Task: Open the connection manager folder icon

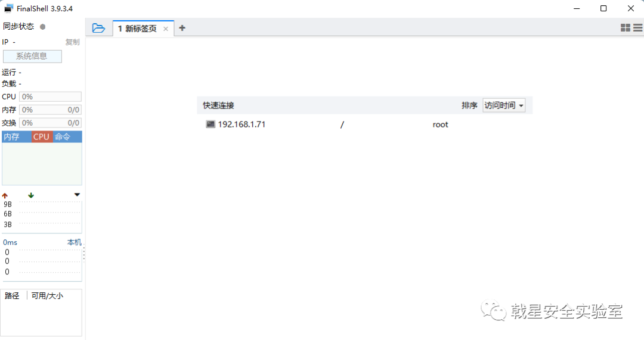Action: (x=98, y=28)
